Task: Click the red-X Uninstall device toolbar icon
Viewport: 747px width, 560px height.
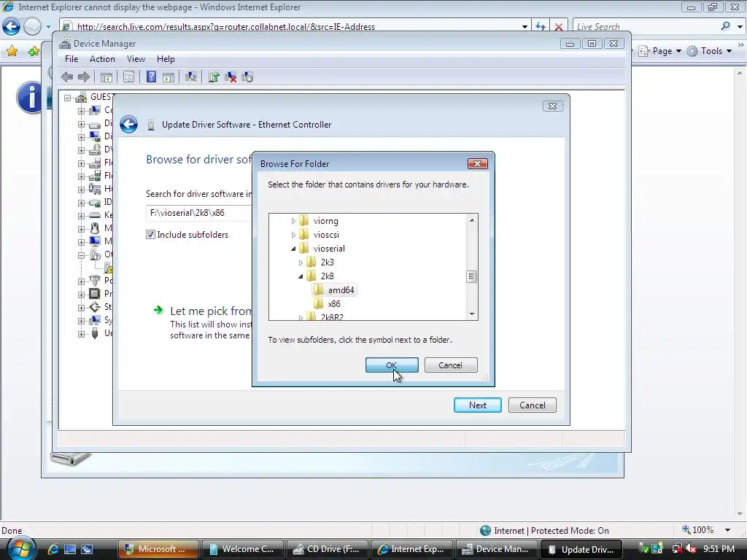Action: [x=231, y=77]
